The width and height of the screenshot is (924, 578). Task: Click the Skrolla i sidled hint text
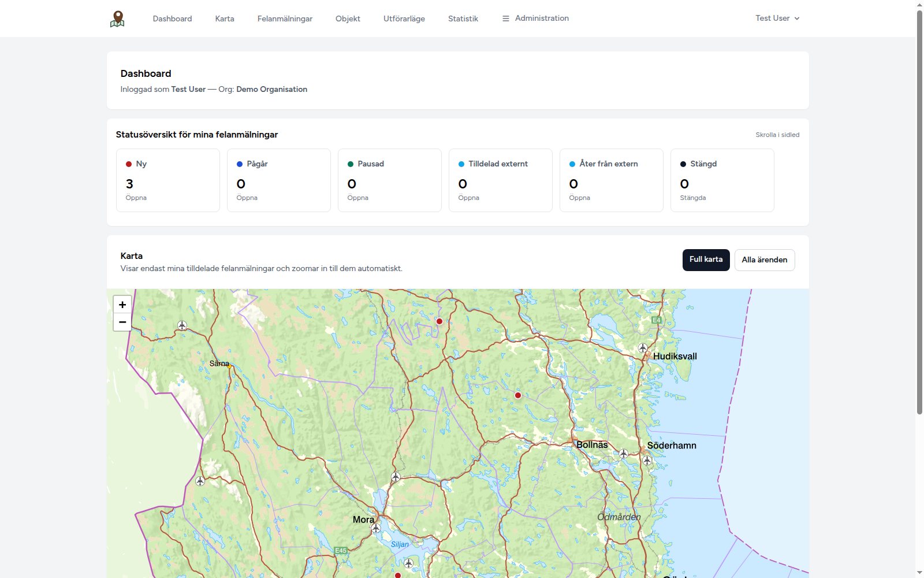click(777, 135)
